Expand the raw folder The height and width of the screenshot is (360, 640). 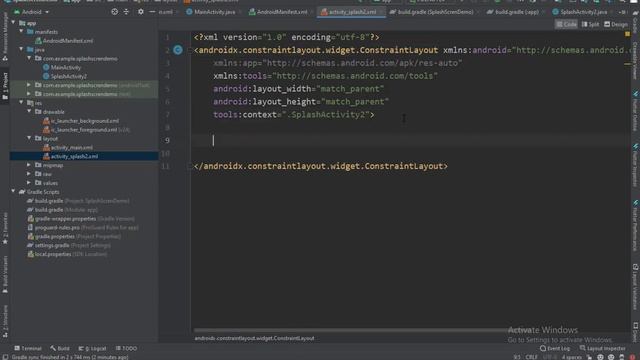29,174
